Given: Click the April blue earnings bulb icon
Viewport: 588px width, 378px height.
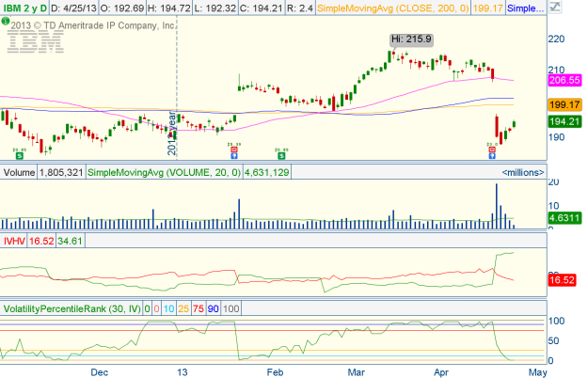Looking at the screenshot, I should pyautogui.click(x=492, y=155).
